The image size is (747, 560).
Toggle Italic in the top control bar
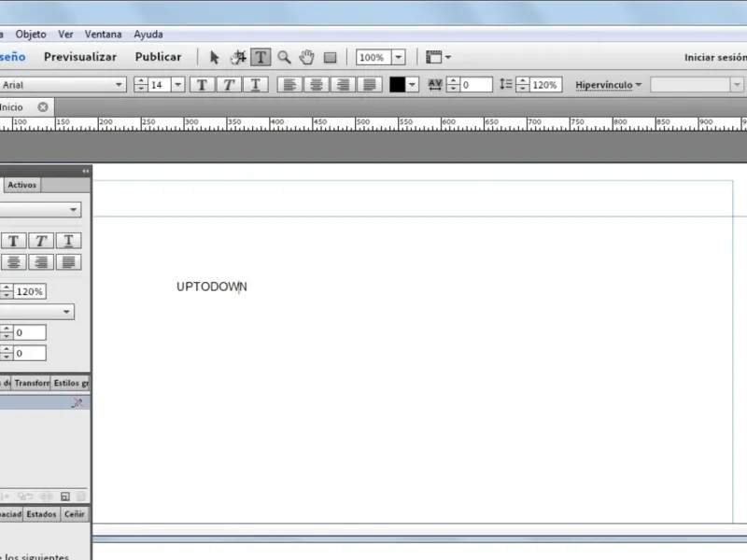point(229,85)
